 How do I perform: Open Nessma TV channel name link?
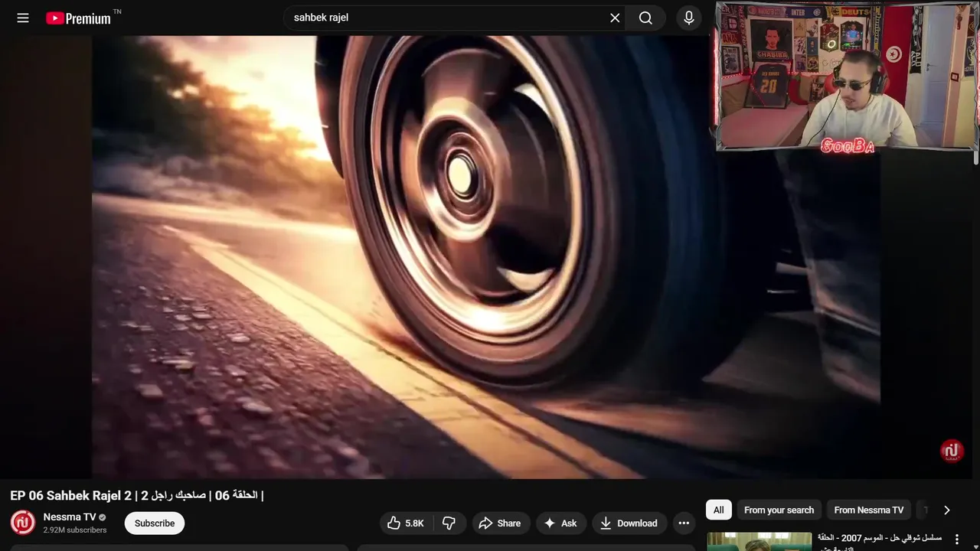[x=70, y=517]
